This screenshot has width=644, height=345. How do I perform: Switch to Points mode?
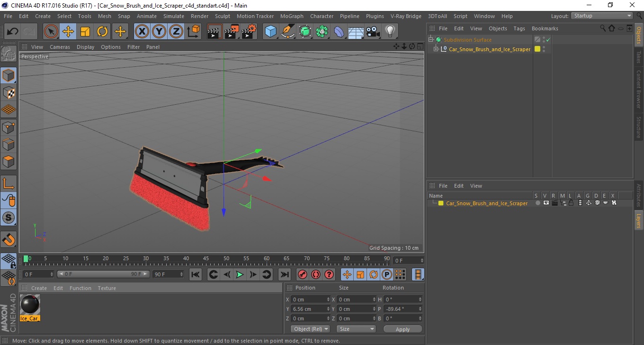click(9, 127)
